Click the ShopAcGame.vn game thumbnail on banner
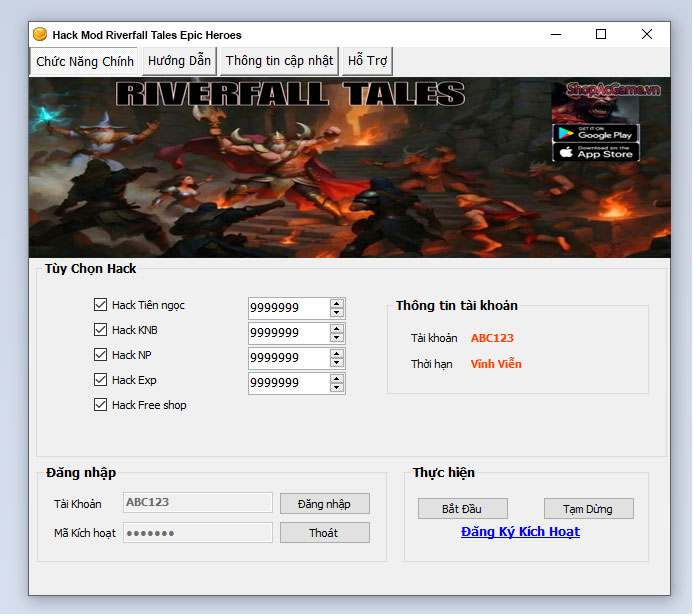693x616 pixels. point(595,103)
